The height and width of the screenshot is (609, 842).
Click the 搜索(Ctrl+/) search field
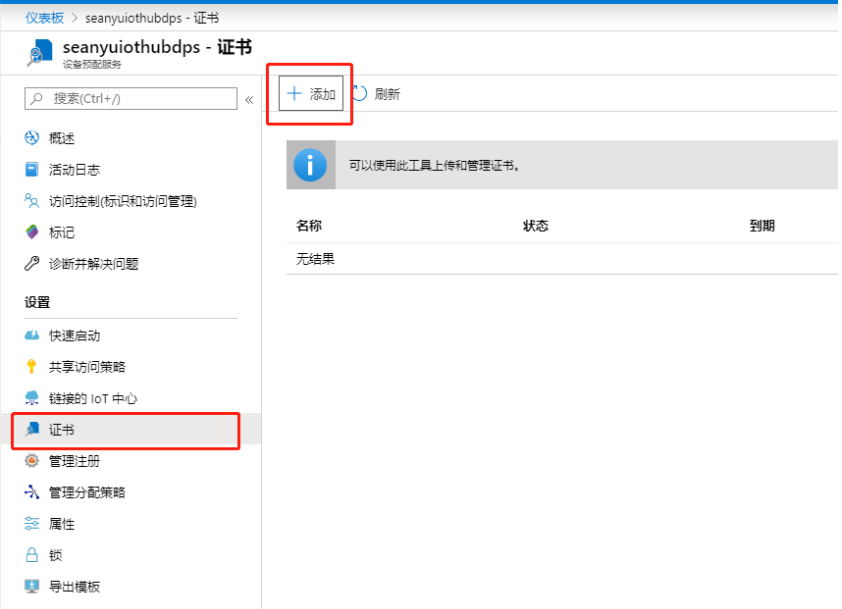tap(130, 99)
